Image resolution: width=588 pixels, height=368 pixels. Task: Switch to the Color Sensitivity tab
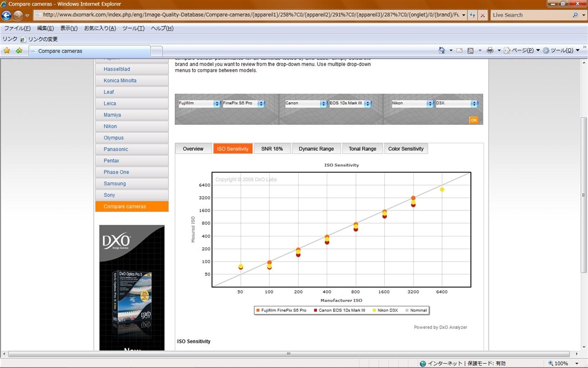406,149
